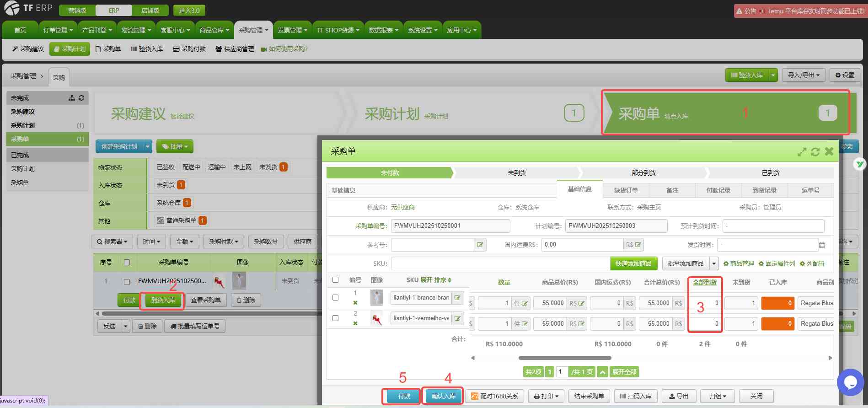
Task: Open the 商品仓库 top menu
Action: pos(214,30)
